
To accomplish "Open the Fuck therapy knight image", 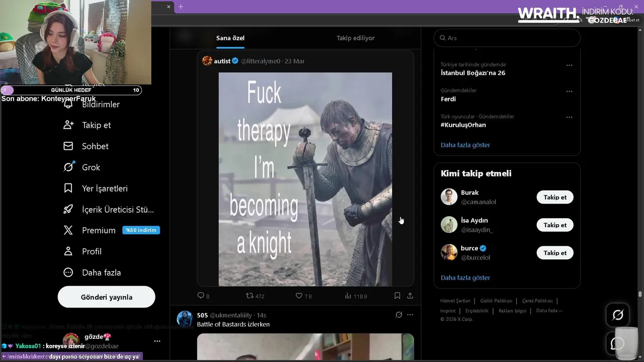I will 305,179.
